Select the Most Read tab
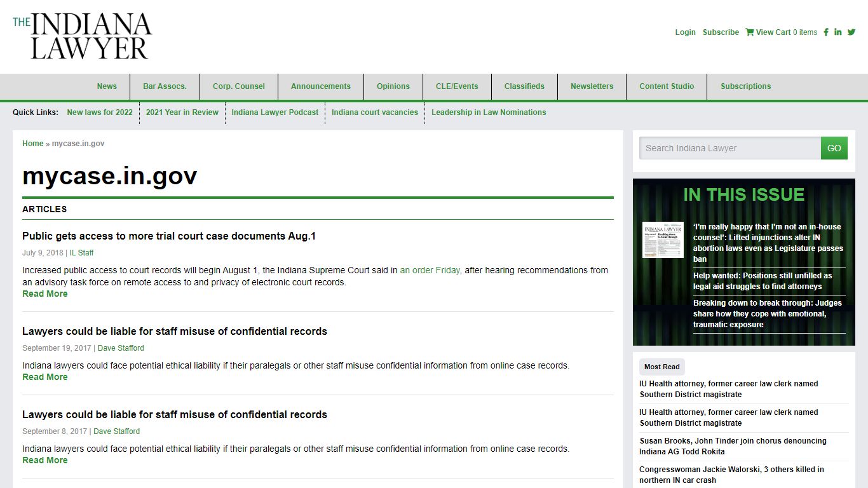 point(661,367)
